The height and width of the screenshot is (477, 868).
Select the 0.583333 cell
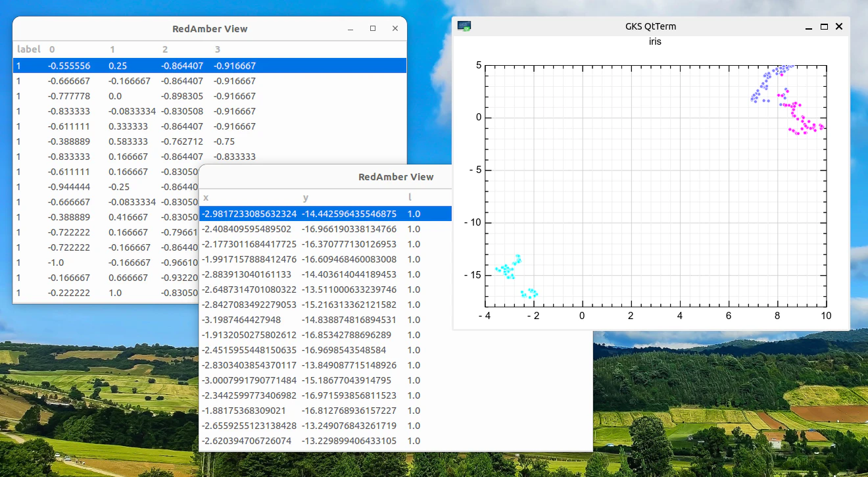click(128, 141)
